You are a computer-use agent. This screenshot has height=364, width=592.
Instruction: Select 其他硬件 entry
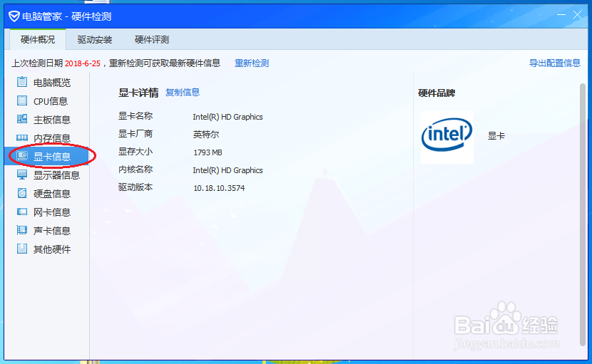pos(46,249)
